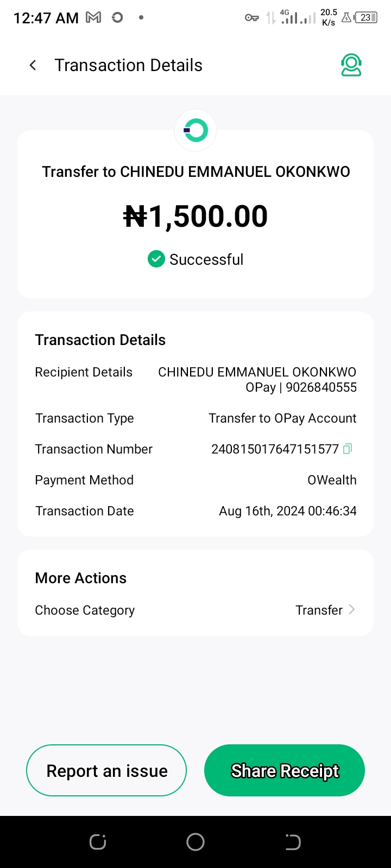Click the Report an issue button
Viewport: 391px width, 868px height.
point(106,770)
